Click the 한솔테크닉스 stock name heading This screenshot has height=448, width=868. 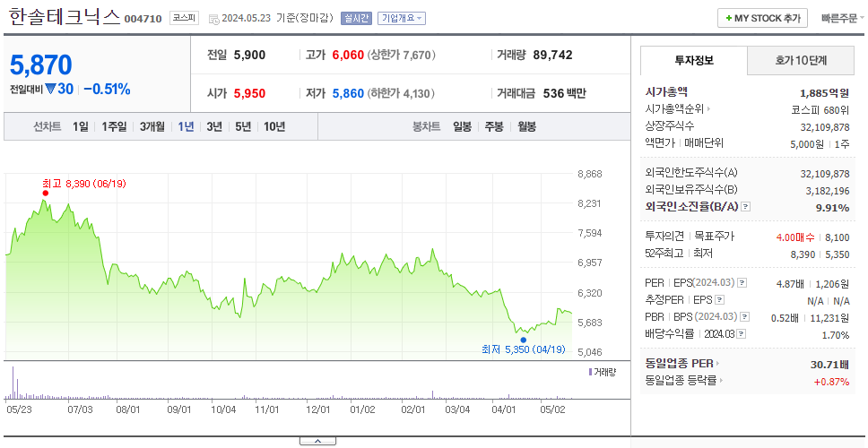point(65,18)
